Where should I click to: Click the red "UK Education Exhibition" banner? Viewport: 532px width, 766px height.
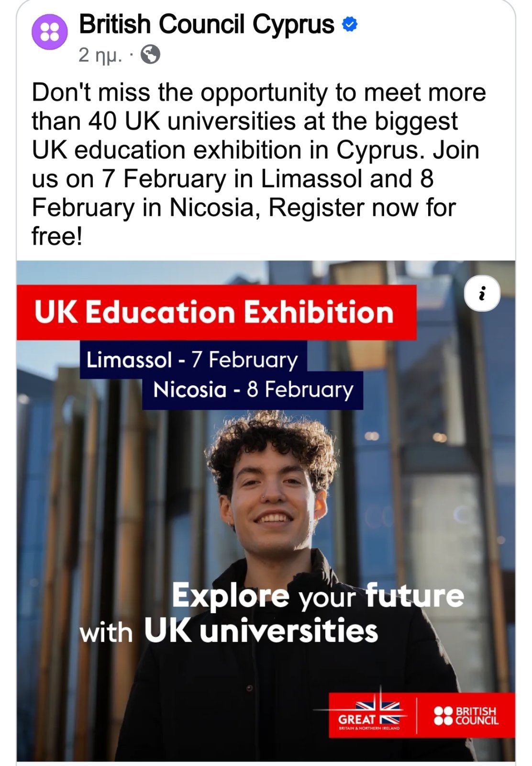214,312
